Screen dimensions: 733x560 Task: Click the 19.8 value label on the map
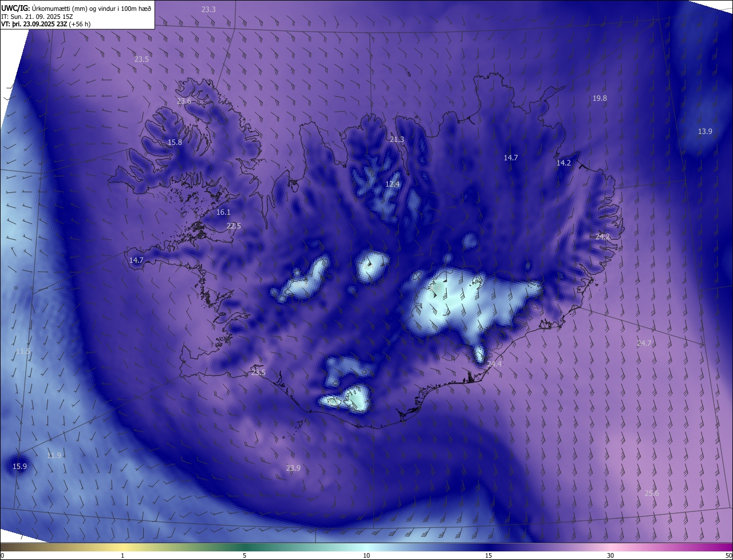coord(600,98)
